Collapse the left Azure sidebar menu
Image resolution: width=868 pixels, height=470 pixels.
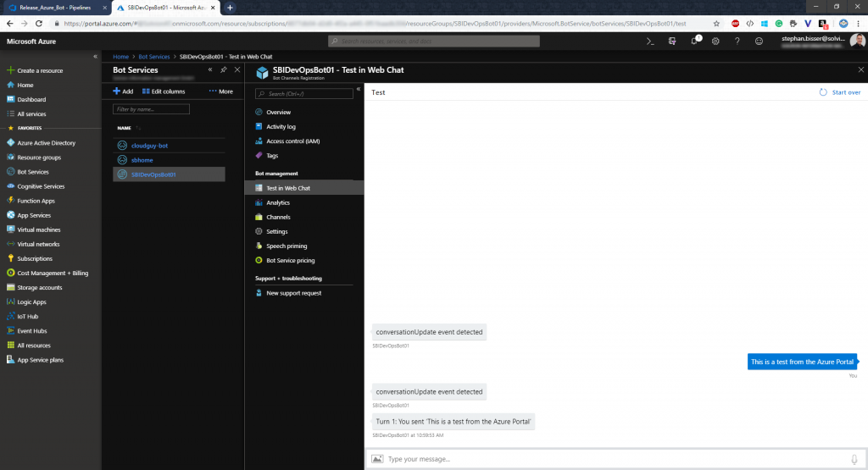[95, 57]
